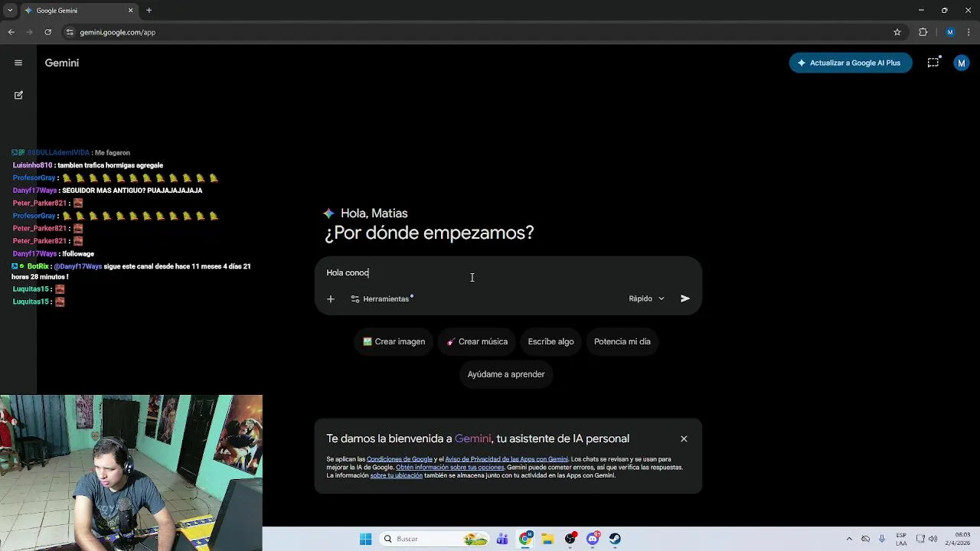Open the Condiciones de Google link
This screenshot has width=980, height=551.
click(400, 459)
